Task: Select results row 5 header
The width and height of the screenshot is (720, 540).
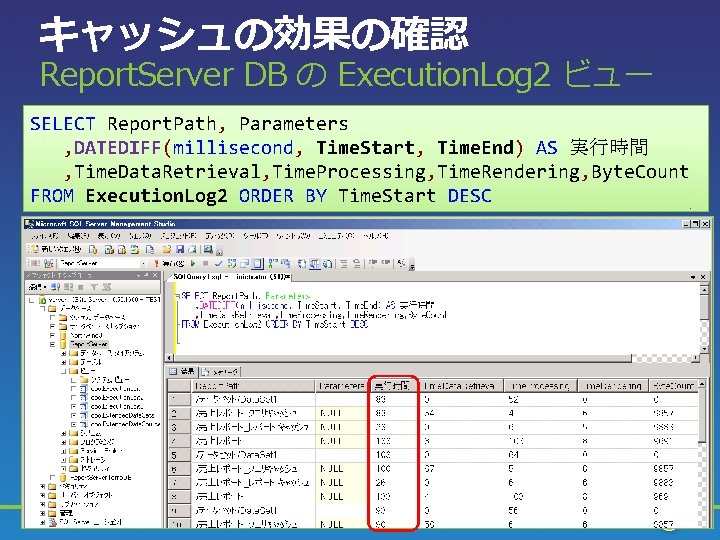Action: 179,455
